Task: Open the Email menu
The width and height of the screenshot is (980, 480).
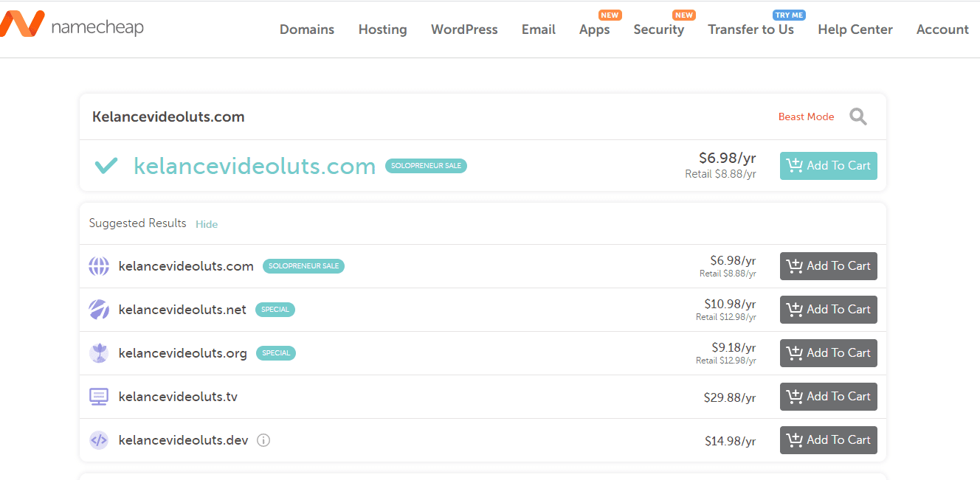Action: (x=539, y=29)
